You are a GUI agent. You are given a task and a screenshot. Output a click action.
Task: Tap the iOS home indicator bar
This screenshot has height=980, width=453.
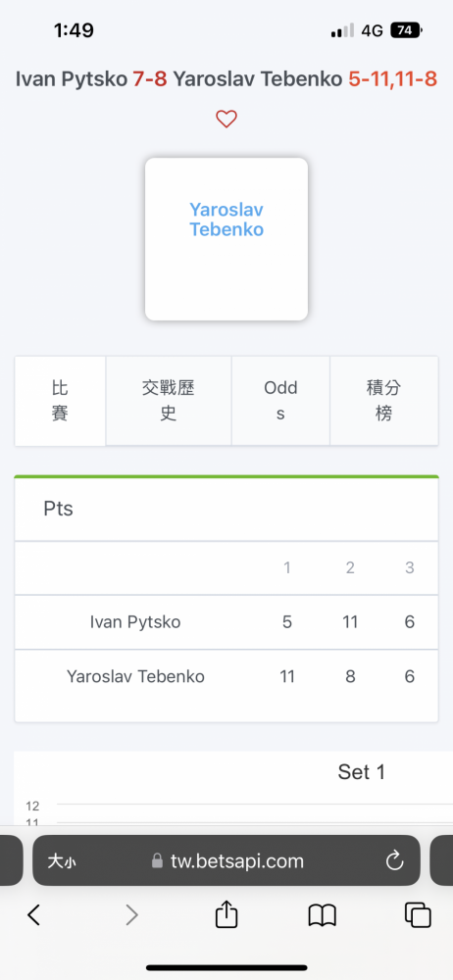(226, 967)
